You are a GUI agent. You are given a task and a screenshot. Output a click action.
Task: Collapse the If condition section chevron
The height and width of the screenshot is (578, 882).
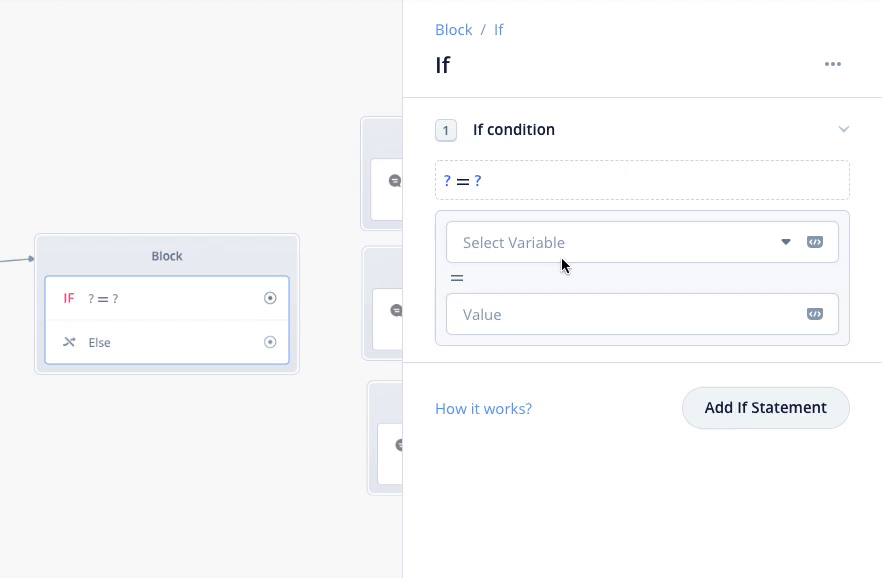(x=843, y=129)
